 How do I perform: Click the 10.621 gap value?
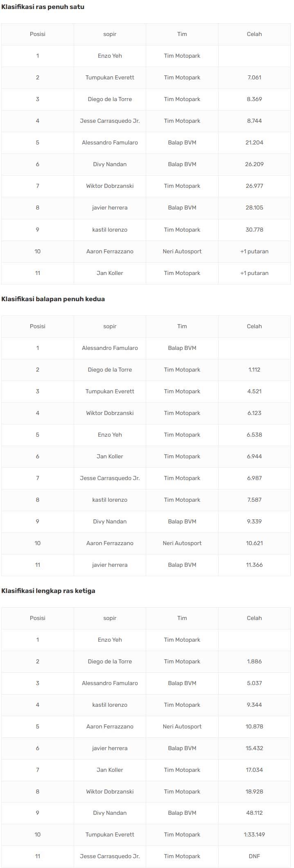[x=254, y=543]
